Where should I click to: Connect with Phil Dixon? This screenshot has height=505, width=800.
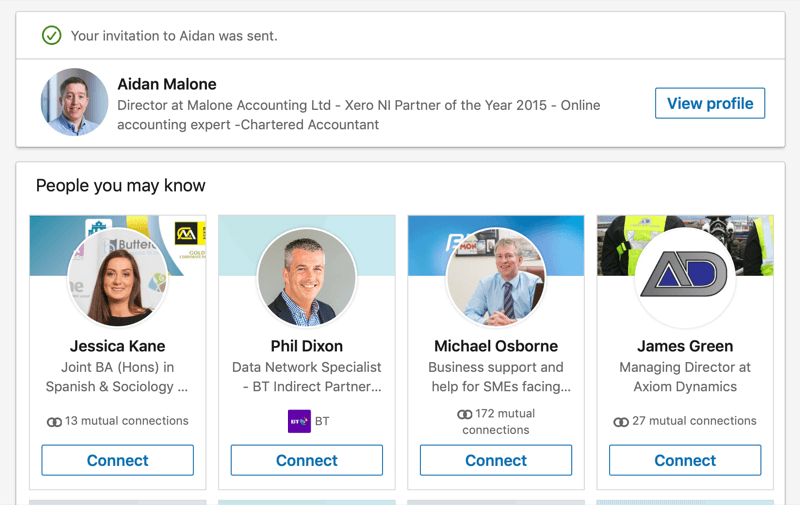[x=307, y=460]
